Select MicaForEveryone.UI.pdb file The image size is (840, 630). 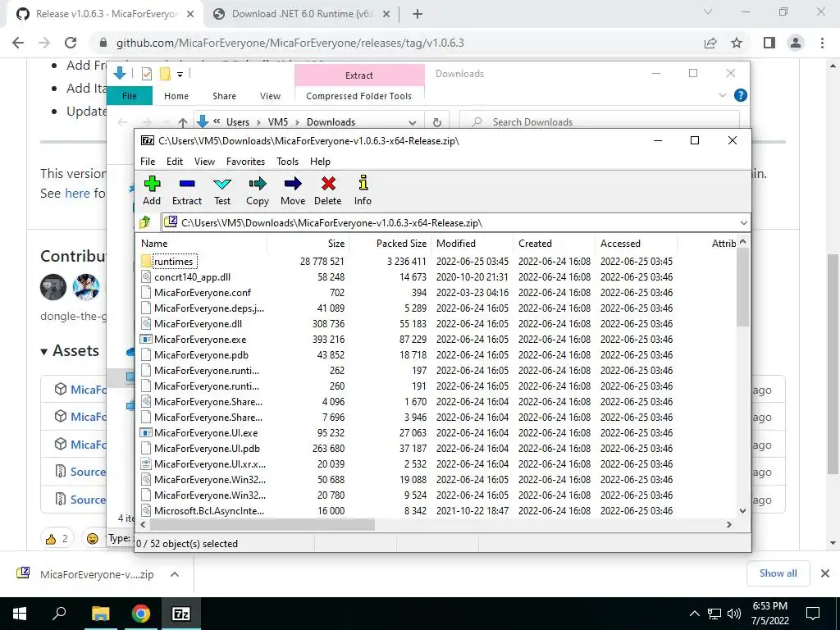coord(207,449)
